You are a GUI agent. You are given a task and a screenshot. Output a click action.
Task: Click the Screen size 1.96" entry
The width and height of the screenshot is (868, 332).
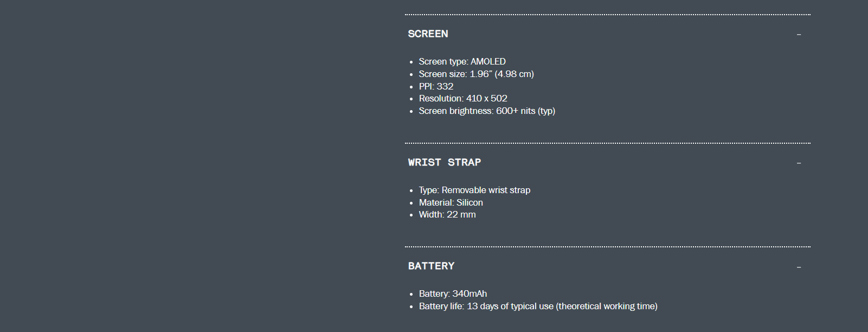coord(476,74)
